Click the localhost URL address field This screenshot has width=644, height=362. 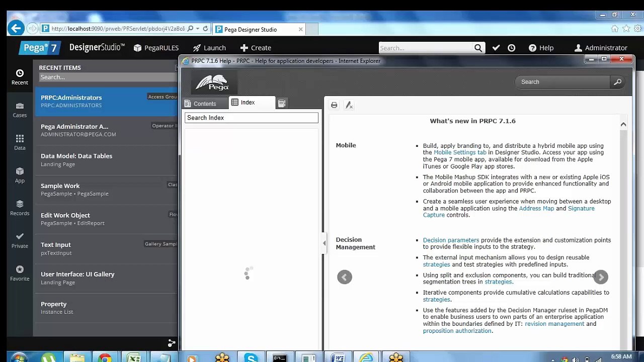pos(118,29)
